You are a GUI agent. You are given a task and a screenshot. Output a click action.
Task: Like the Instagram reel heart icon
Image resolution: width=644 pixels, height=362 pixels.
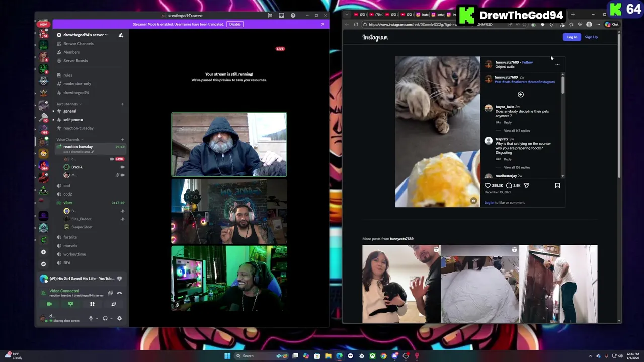point(487,186)
